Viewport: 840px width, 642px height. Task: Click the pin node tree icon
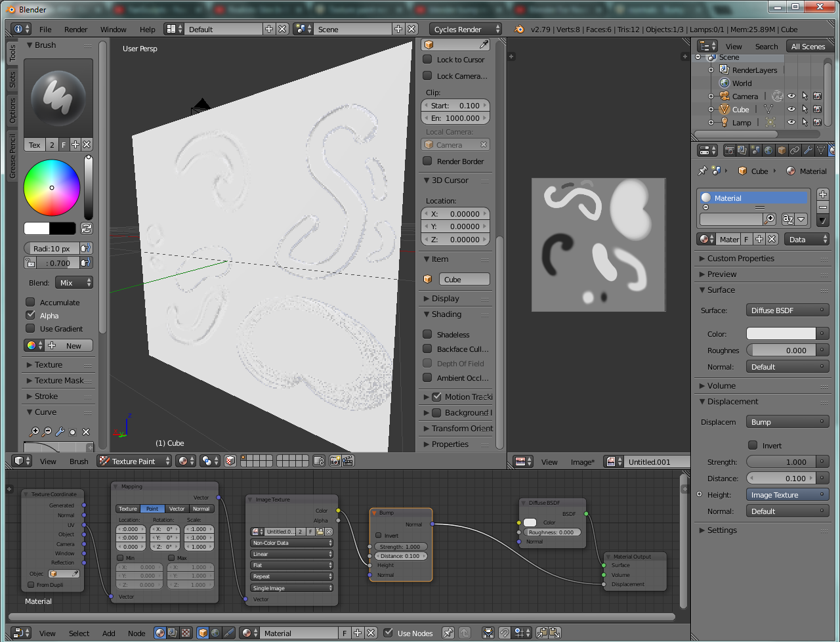(448, 633)
